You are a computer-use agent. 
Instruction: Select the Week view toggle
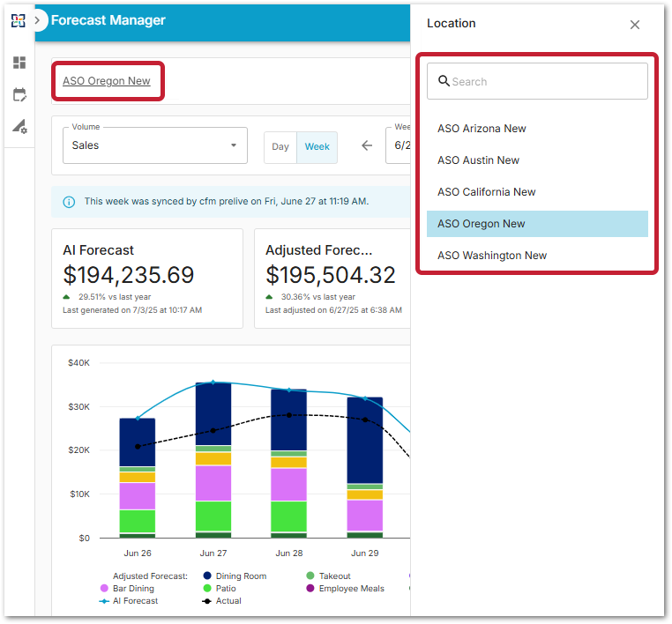[317, 147]
